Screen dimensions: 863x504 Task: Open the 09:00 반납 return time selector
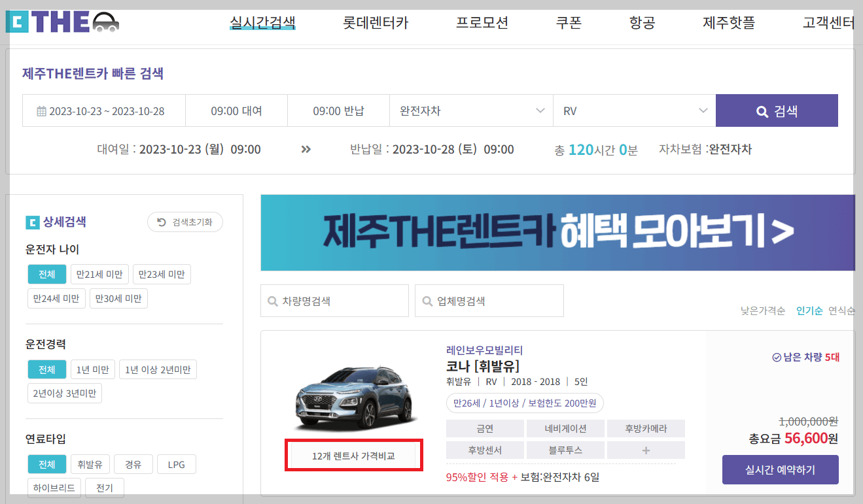click(x=338, y=110)
